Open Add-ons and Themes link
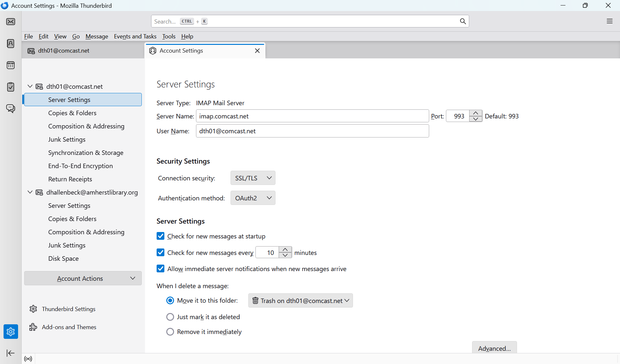The image size is (620, 364). 69,327
